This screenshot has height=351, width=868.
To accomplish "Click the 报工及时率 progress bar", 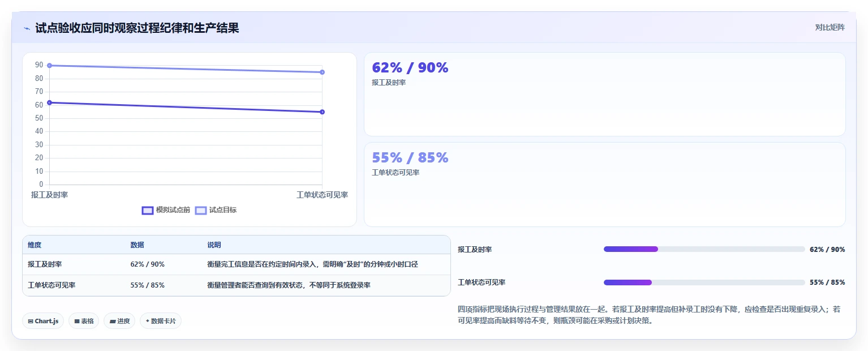I will pyautogui.click(x=704, y=249).
